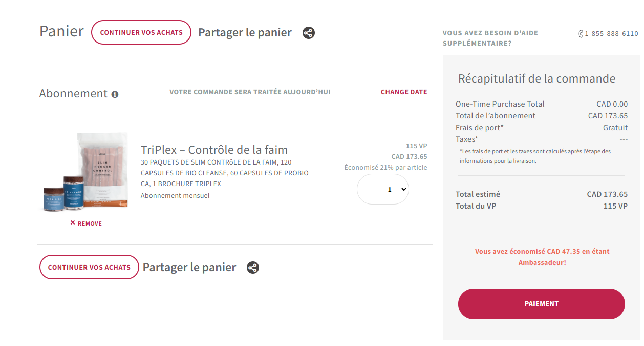Screen dimensions: 644x346
Task: Click the REMOVE text link
Action: [90, 223]
